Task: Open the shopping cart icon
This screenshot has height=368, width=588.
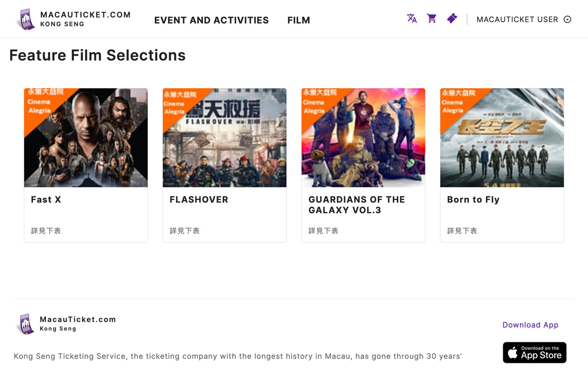Action: (432, 18)
